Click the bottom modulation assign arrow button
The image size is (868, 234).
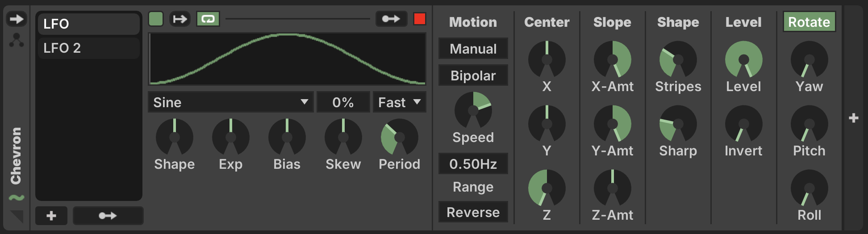point(108,216)
